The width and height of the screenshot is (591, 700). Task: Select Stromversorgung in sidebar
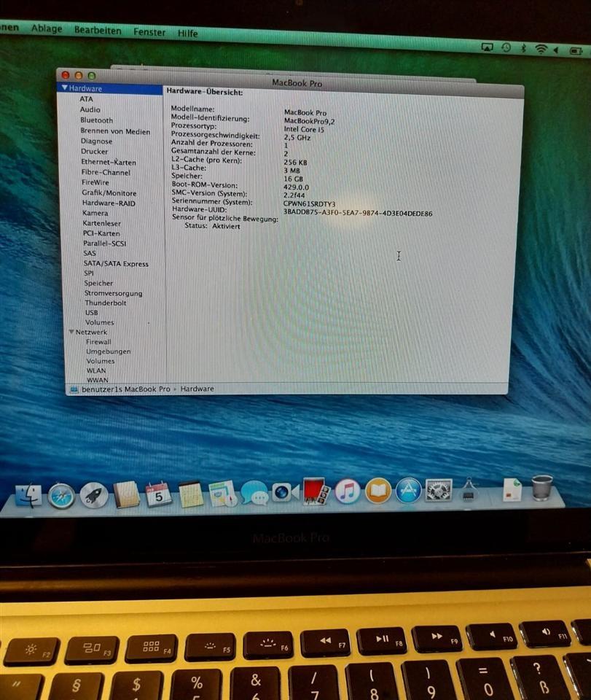click(x=113, y=293)
